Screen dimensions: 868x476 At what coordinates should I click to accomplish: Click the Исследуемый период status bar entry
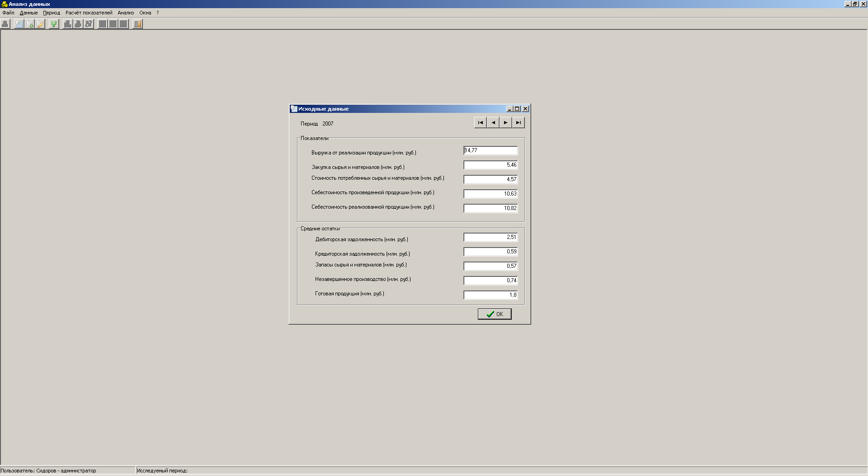tap(162, 471)
